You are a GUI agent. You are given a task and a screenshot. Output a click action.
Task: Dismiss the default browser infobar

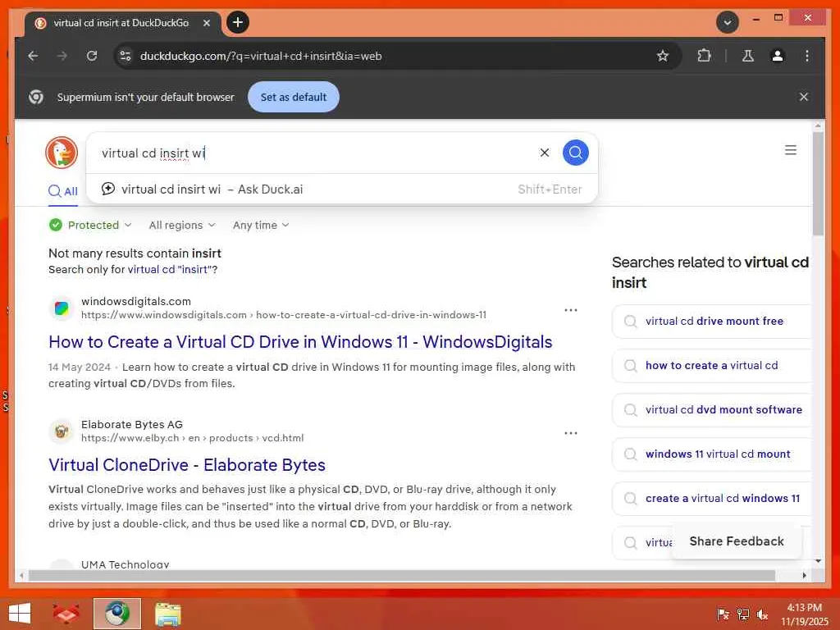pos(804,97)
